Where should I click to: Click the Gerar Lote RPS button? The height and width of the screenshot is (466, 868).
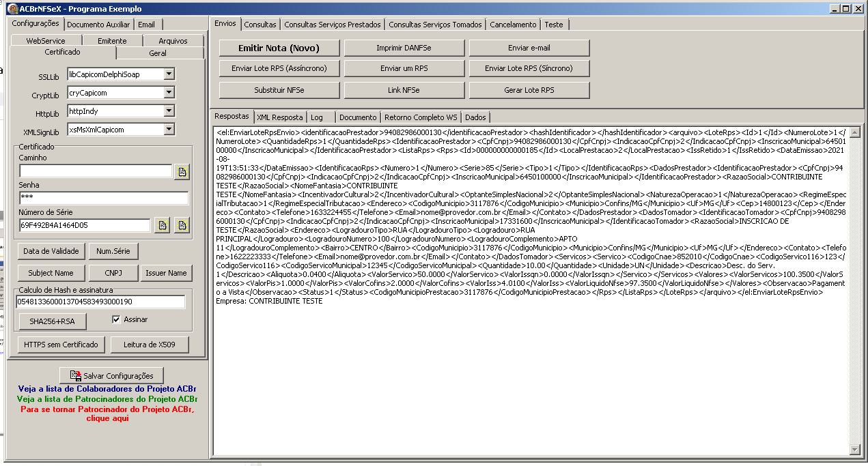tap(529, 90)
